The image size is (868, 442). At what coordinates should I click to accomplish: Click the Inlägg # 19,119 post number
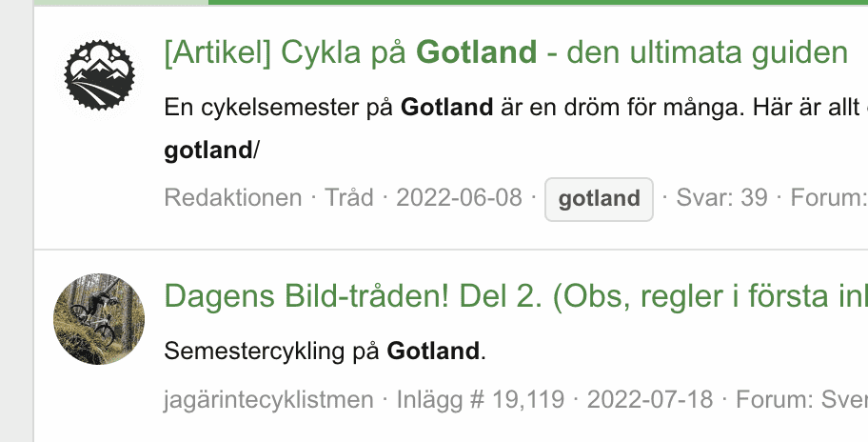[x=481, y=399]
